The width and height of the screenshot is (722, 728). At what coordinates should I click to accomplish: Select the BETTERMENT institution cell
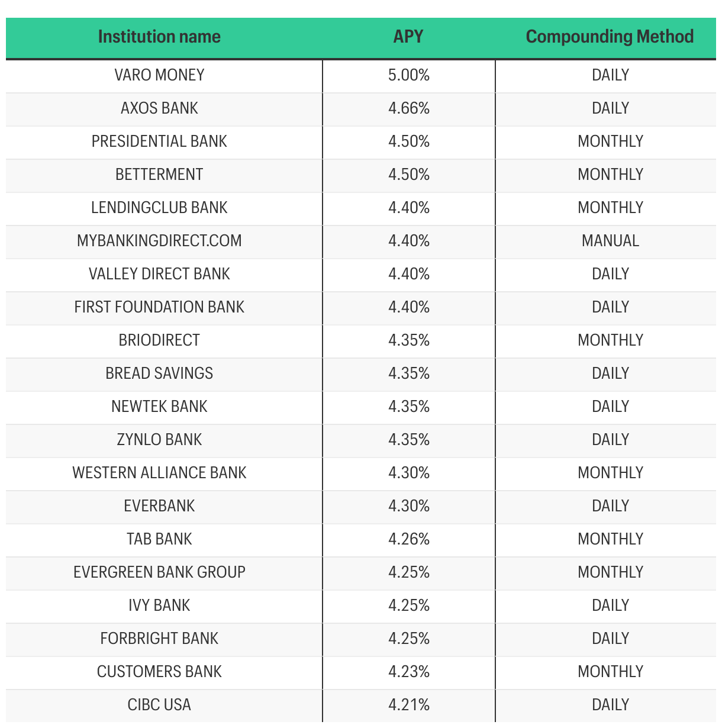[x=159, y=175]
